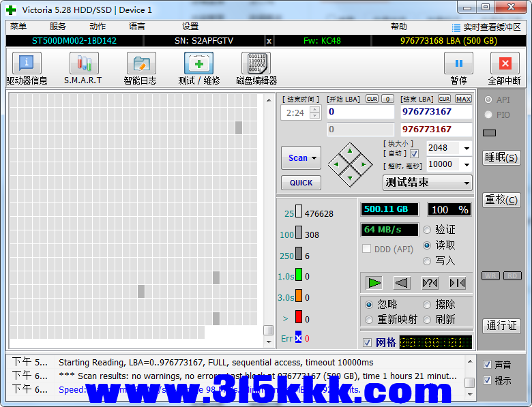Click the orange 3.0s block color swatch
532x407 pixels.
[x=299, y=295]
